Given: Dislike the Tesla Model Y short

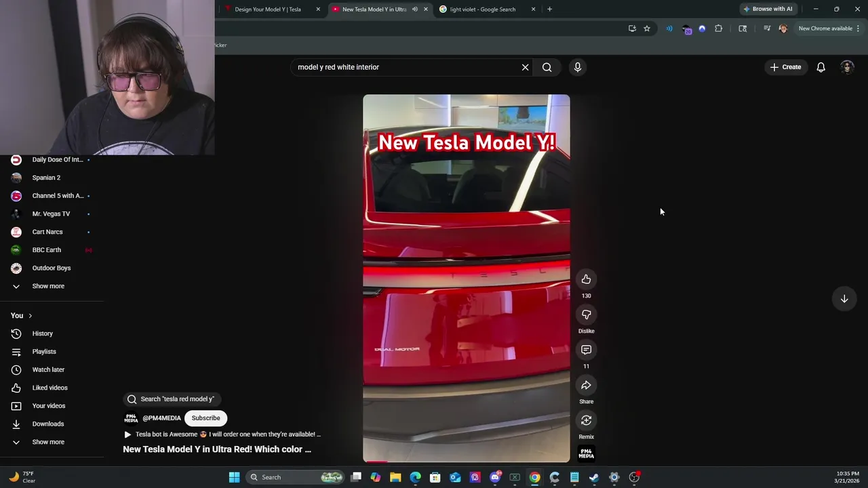Looking at the screenshot, I should click(586, 314).
